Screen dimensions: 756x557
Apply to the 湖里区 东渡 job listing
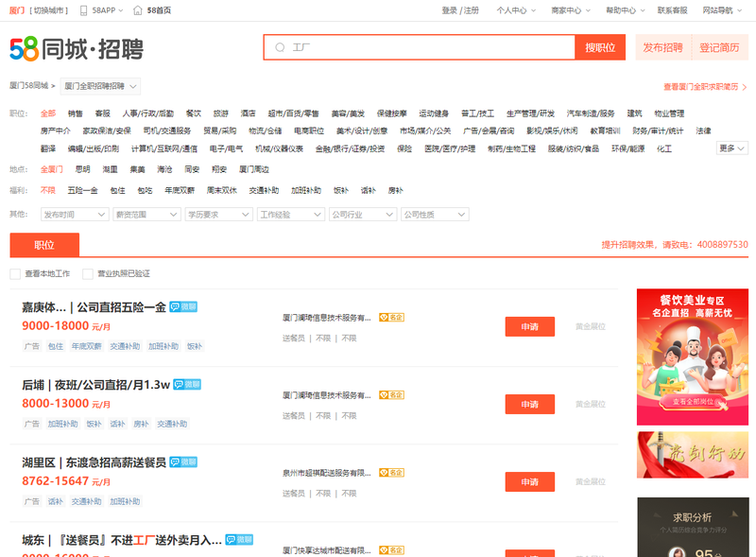(x=530, y=482)
